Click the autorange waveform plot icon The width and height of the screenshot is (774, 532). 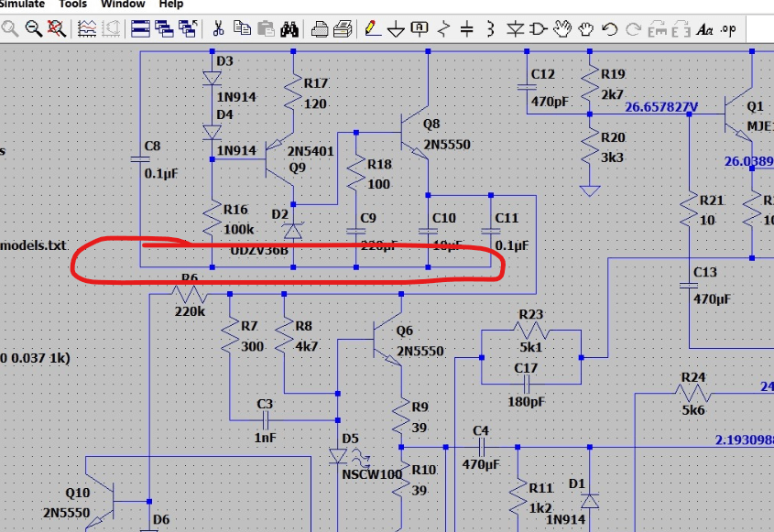87,29
